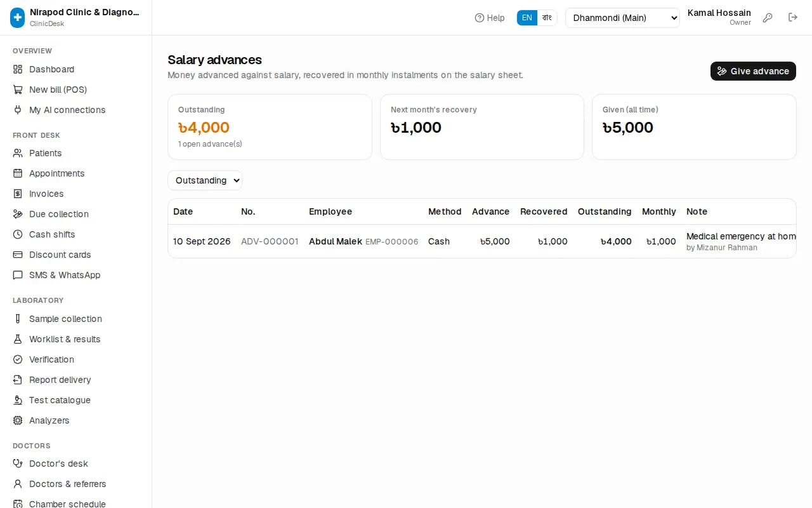Click the Worklist flask icon
Screen dimensions: 812x508
(18, 339)
